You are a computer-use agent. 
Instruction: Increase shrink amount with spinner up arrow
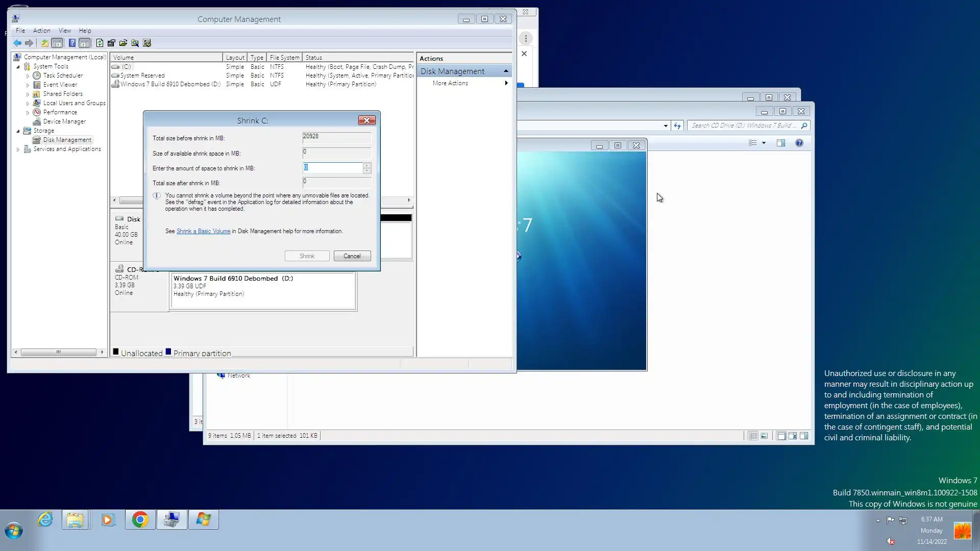(366, 165)
